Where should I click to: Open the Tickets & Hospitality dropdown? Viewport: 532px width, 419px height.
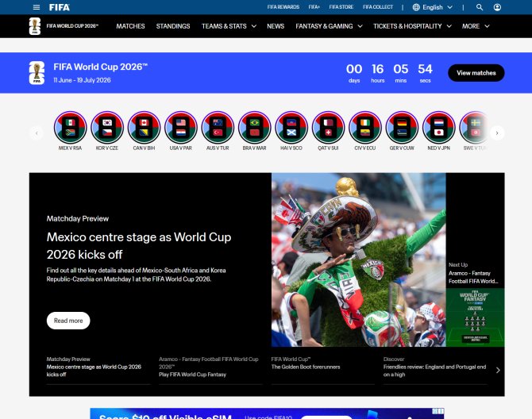(x=412, y=26)
